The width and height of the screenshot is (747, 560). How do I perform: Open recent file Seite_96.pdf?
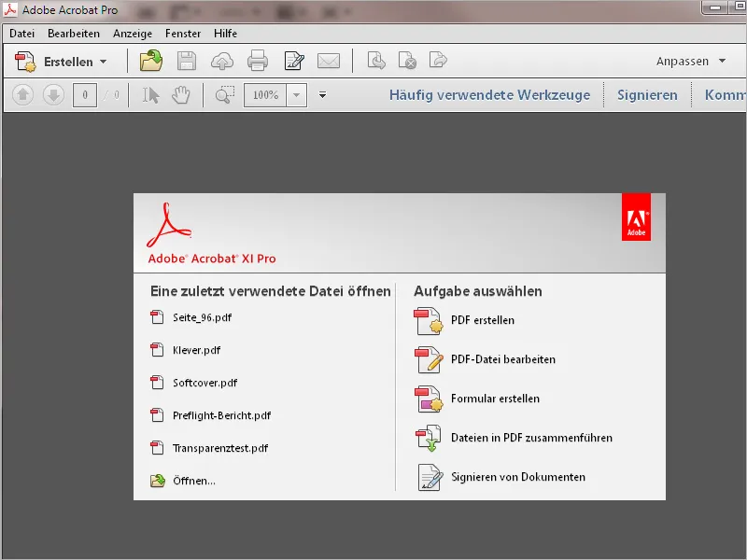coord(202,317)
